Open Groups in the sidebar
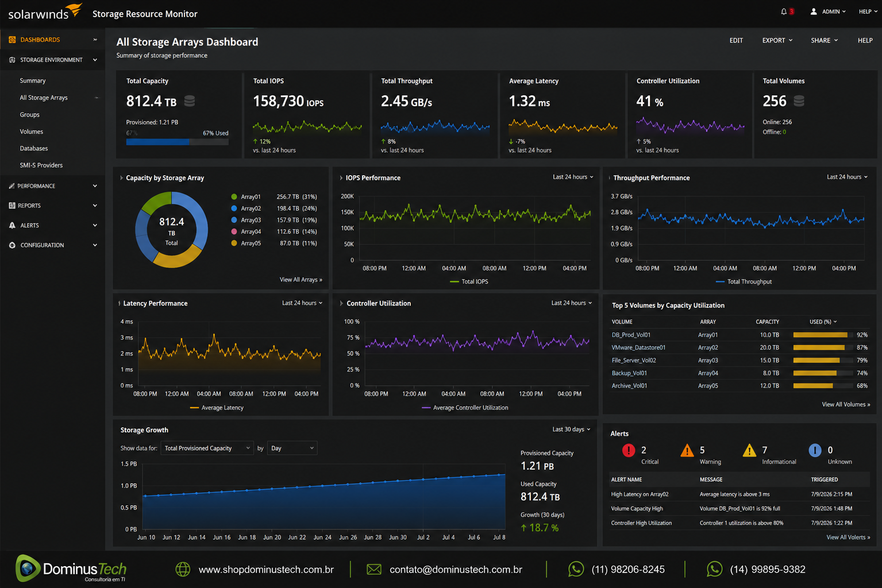The width and height of the screenshot is (882, 588). pyautogui.click(x=30, y=115)
